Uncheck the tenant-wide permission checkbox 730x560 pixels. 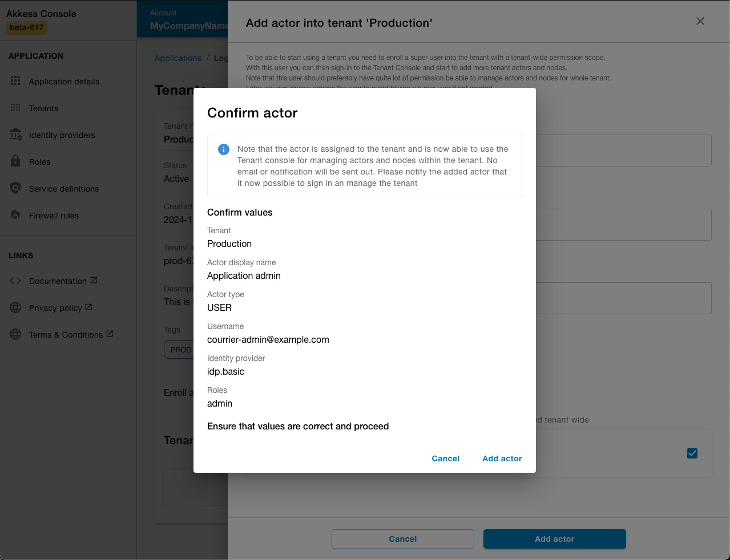point(692,453)
